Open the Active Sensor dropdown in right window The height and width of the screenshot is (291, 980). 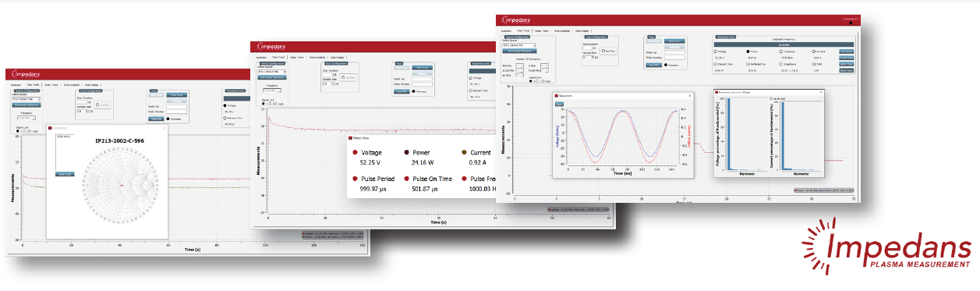click(519, 45)
